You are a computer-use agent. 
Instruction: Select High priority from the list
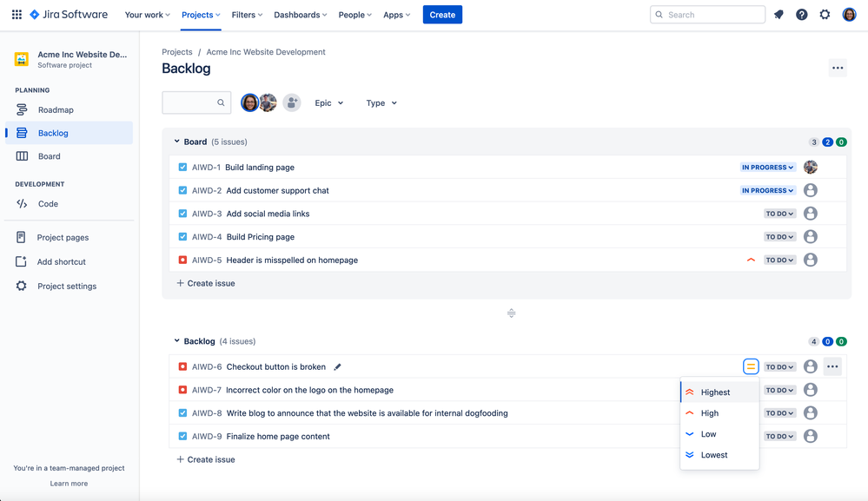tap(719, 413)
